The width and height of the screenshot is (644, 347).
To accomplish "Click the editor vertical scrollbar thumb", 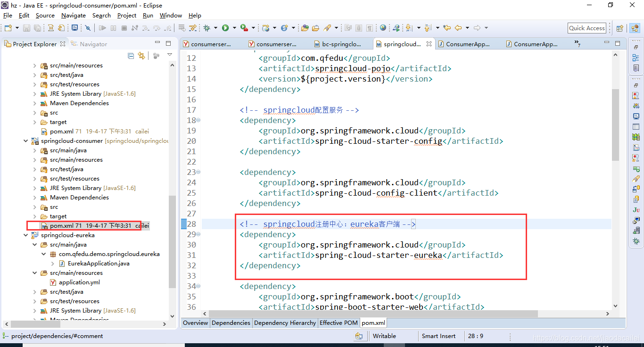I will pyautogui.click(x=615, y=124).
